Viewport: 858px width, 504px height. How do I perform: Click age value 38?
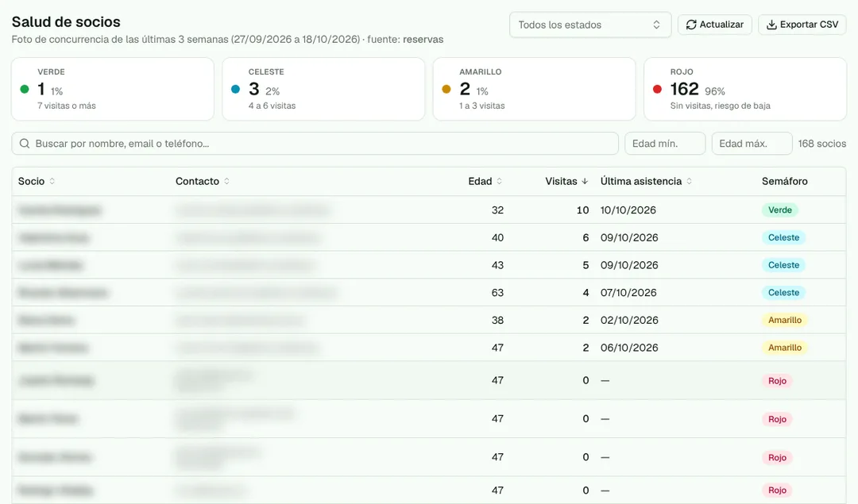click(497, 320)
